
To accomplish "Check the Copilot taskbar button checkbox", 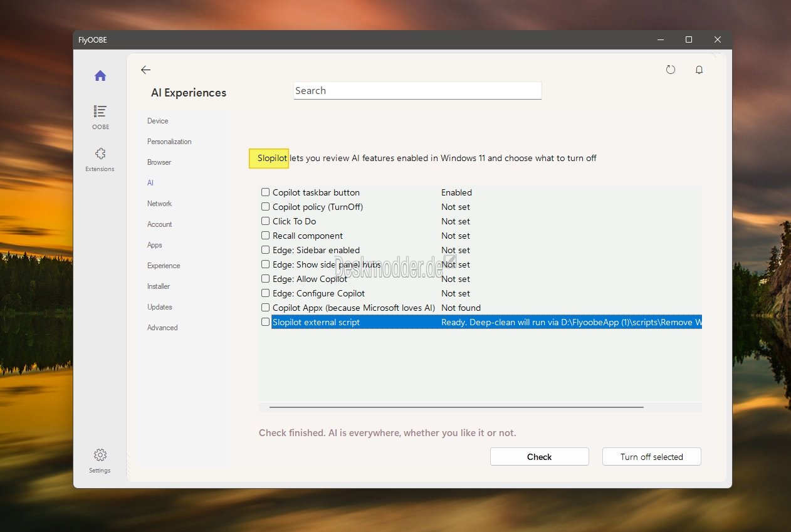I will (266, 192).
